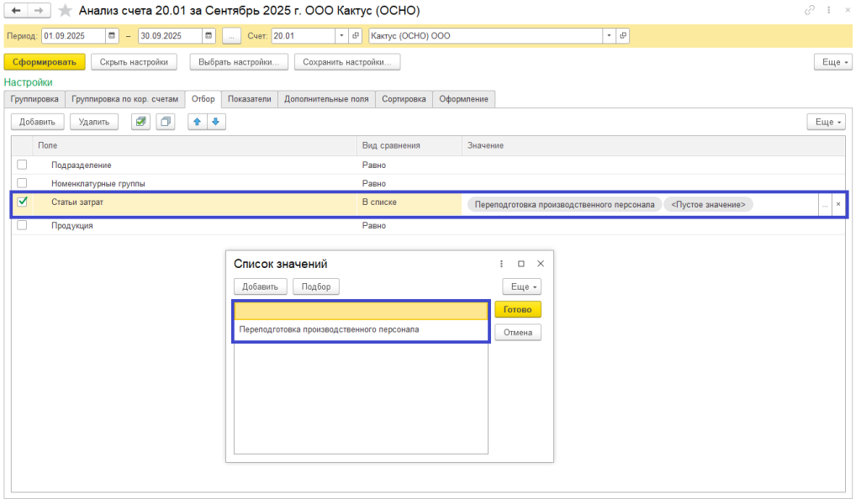This screenshot has width=861, height=504.
Task: Open calendar for the period end date
Action: [209, 36]
